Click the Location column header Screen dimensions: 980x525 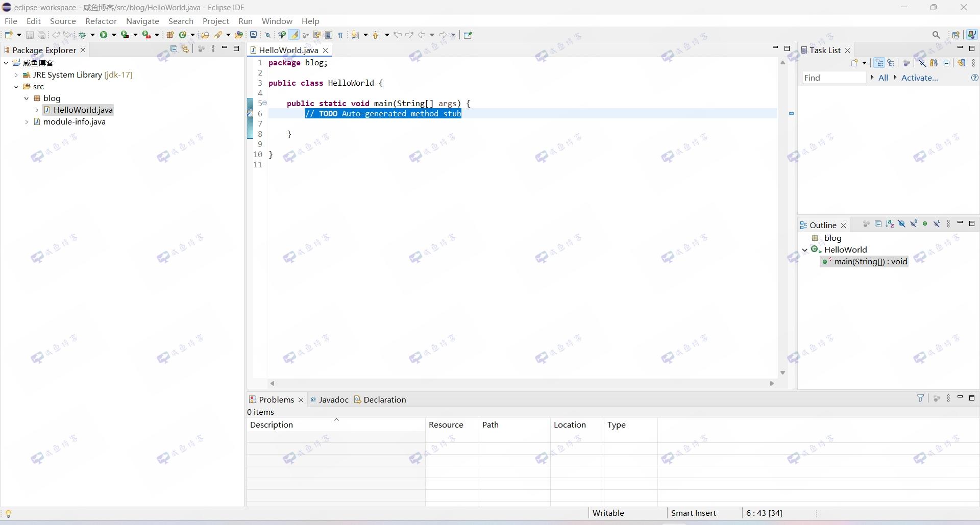pyautogui.click(x=577, y=424)
